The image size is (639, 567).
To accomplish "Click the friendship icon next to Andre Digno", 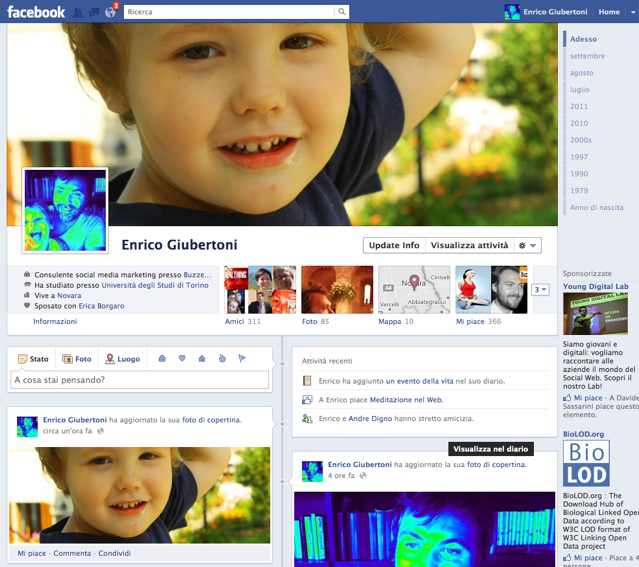I will (307, 419).
